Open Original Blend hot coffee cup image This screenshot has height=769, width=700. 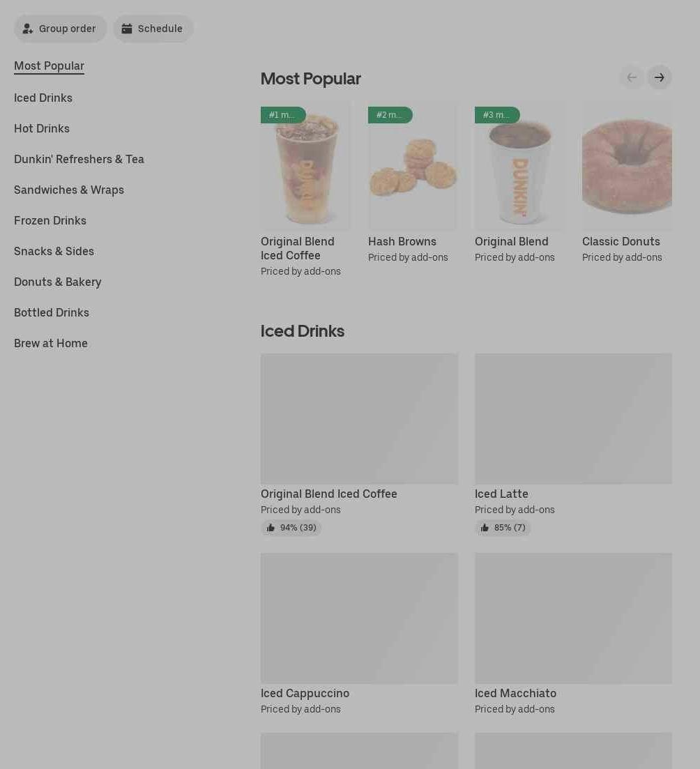[519, 166]
